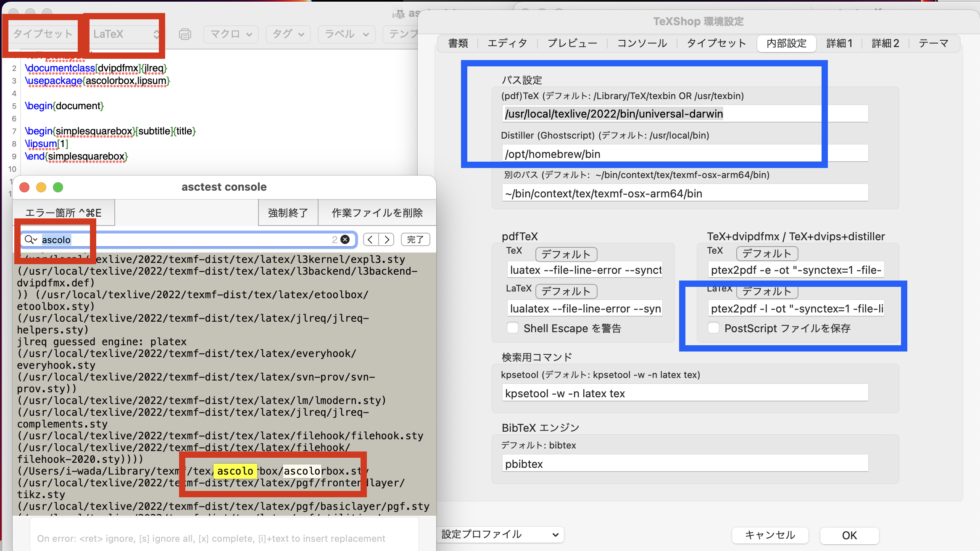980x551 pixels.
Task: Click the search magnifier icon in console
Action: [x=30, y=239]
